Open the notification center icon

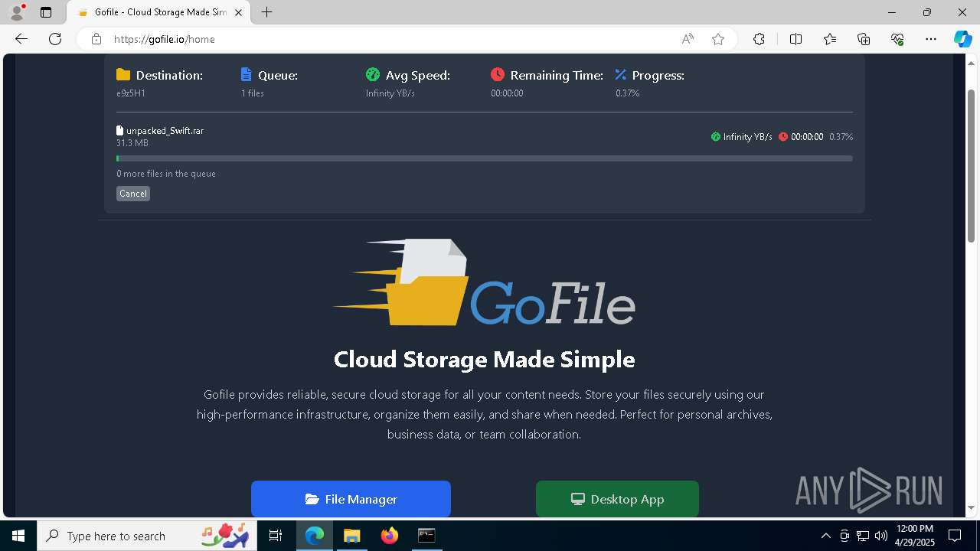point(955,536)
